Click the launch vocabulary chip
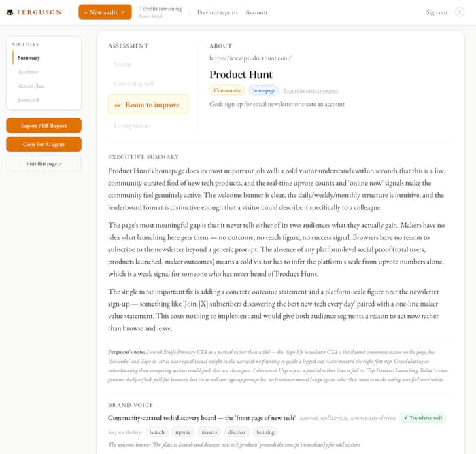The height and width of the screenshot is (454, 476). [156, 432]
